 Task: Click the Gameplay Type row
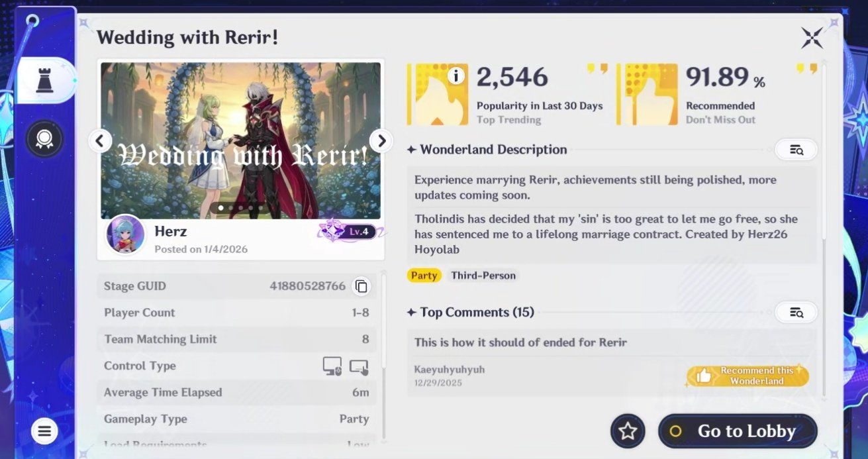point(237,419)
